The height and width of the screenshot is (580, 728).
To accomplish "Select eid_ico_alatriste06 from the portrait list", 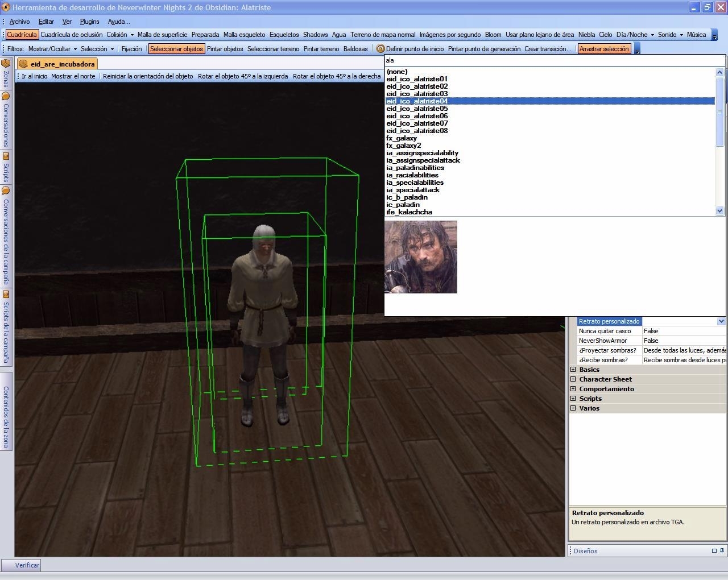I will [417, 116].
